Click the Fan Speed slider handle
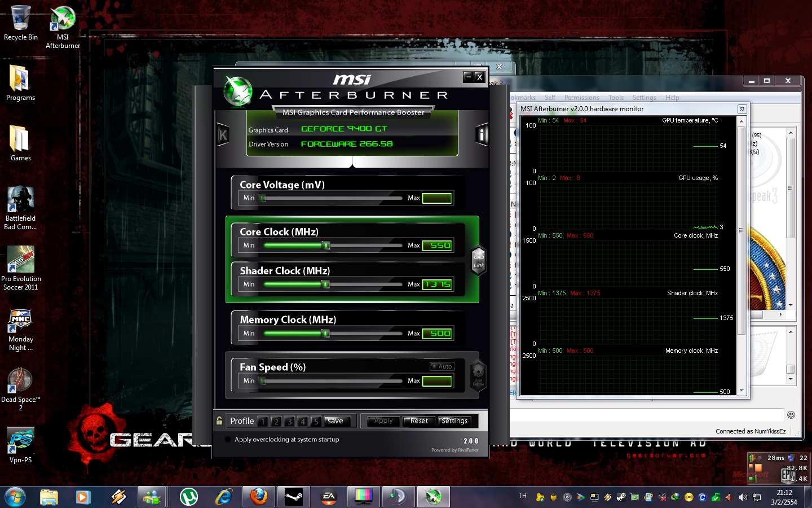 tap(262, 381)
